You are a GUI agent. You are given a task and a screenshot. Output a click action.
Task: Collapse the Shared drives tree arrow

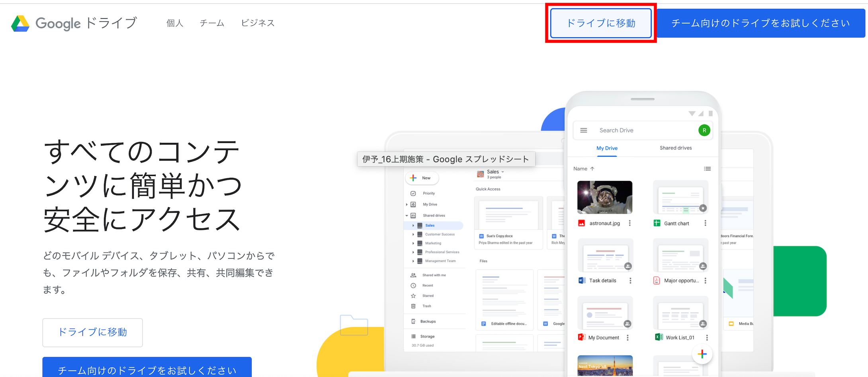coord(407,216)
